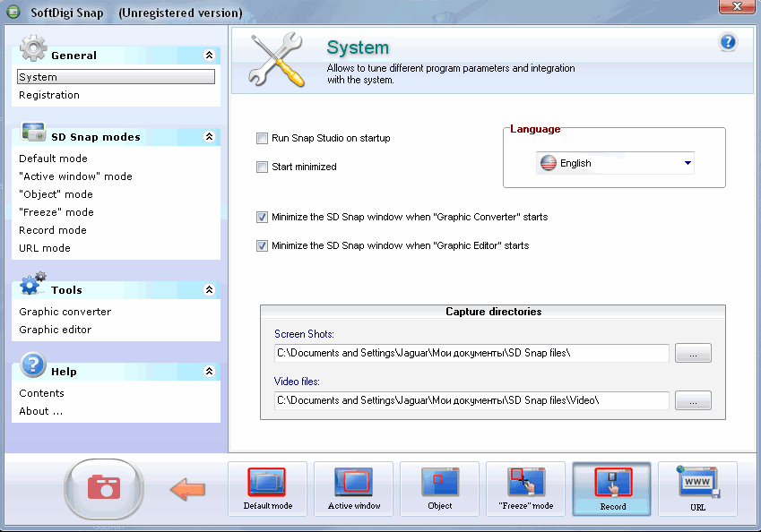Click the General gear icon
The width and height of the screenshot is (761, 532).
point(33,48)
